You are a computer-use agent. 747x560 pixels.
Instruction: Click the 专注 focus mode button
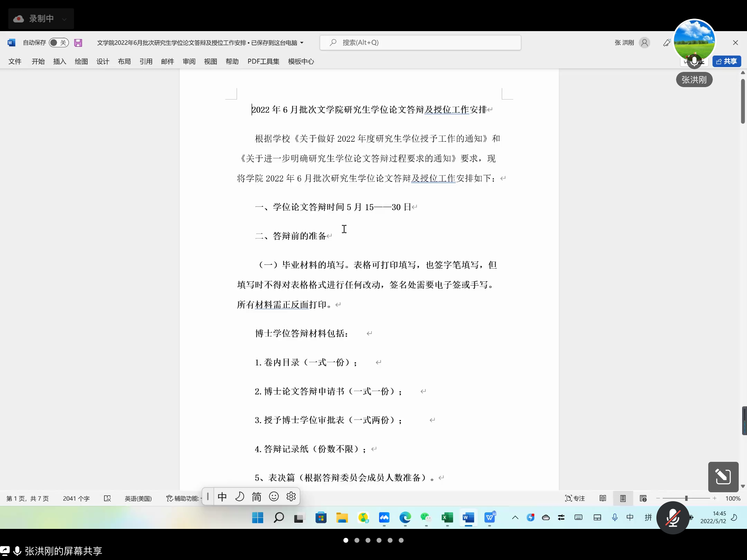coord(575,498)
